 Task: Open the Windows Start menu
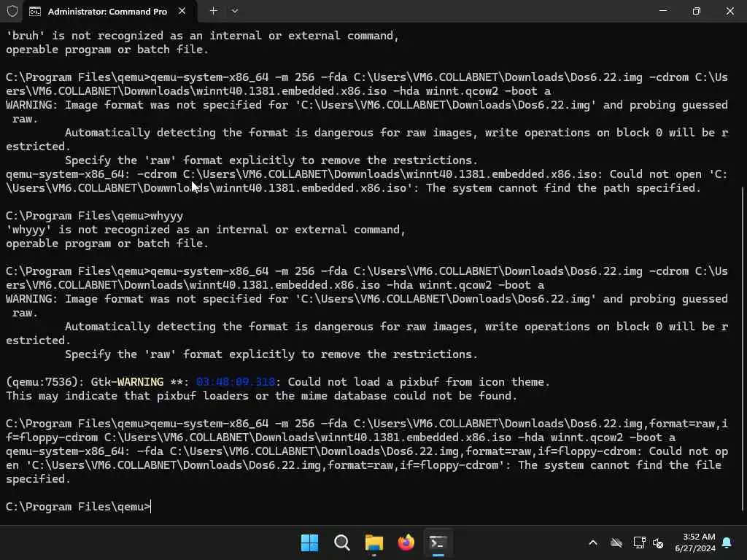tap(309, 542)
